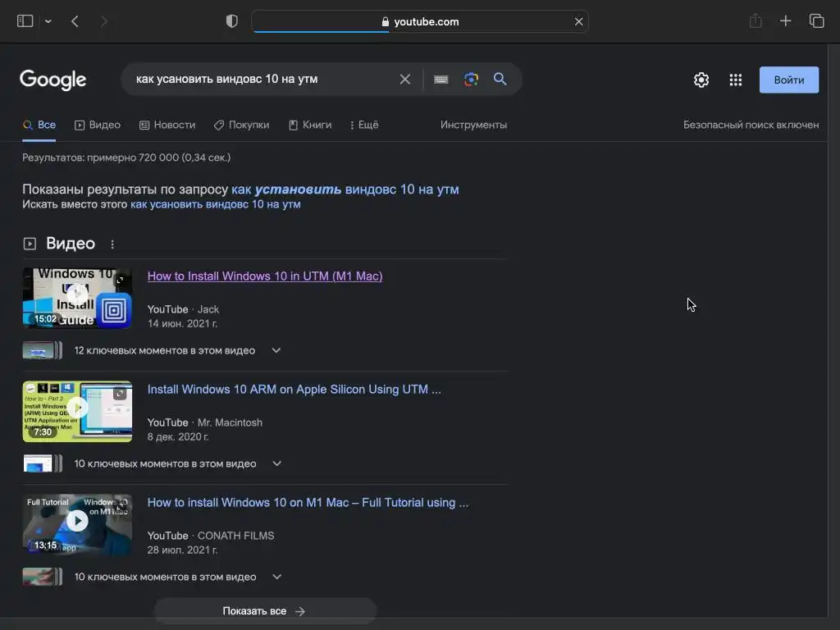840x630 pixels.
Task: Switch to the Новости tab
Action: tap(167, 125)
